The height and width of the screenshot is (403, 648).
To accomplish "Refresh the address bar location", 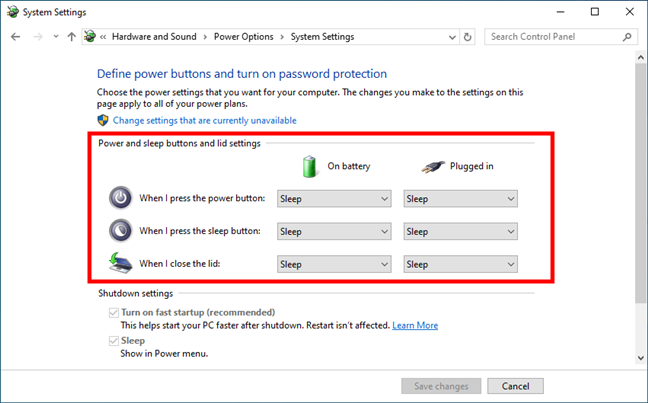I will [467, 37].
